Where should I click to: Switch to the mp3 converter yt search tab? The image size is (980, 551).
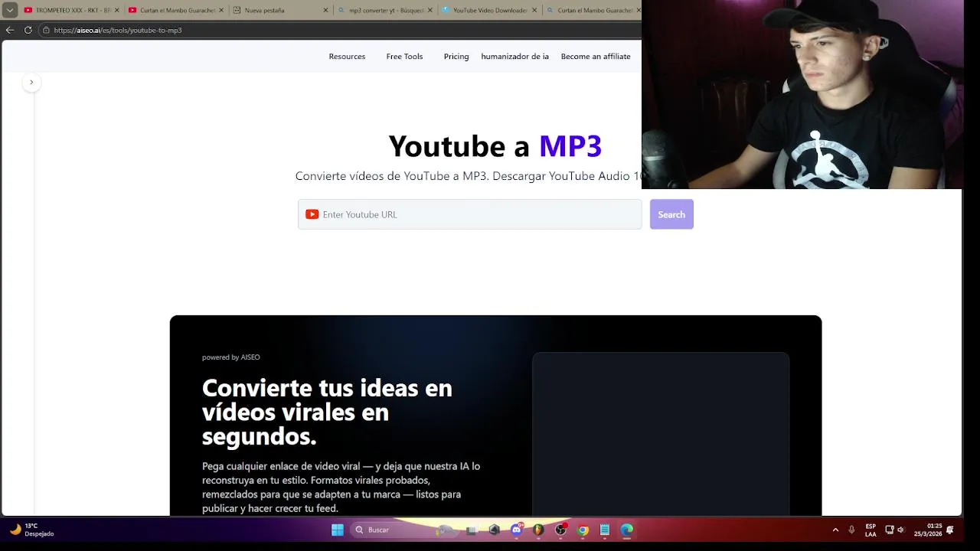386,10
